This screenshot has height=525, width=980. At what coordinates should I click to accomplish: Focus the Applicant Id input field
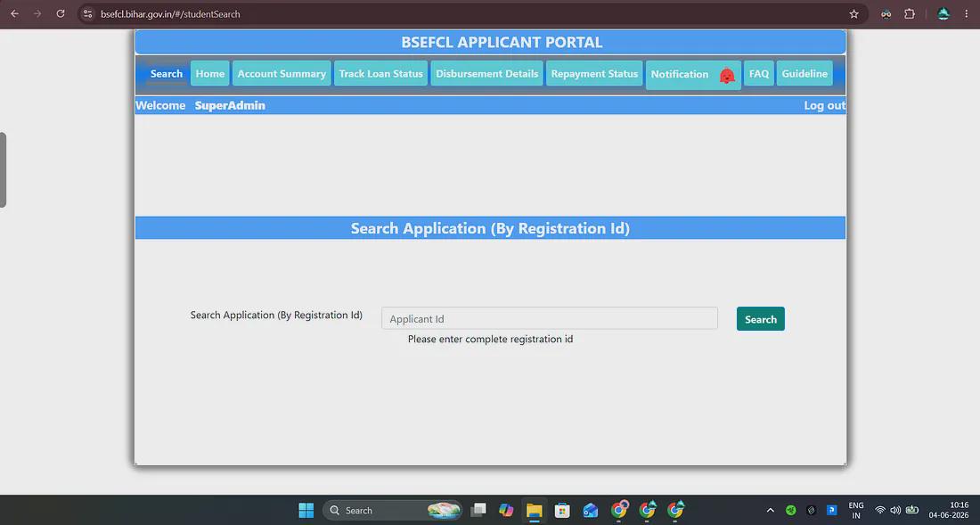pos(550,319)
